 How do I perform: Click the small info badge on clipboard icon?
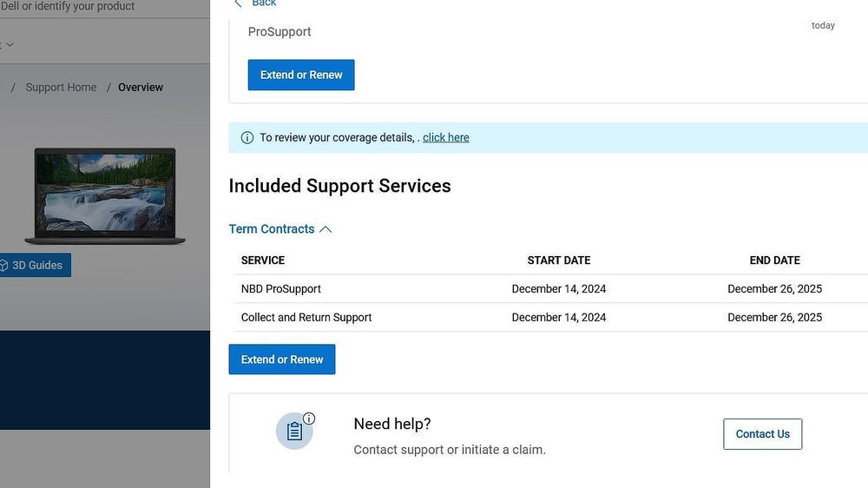point(309,419)
